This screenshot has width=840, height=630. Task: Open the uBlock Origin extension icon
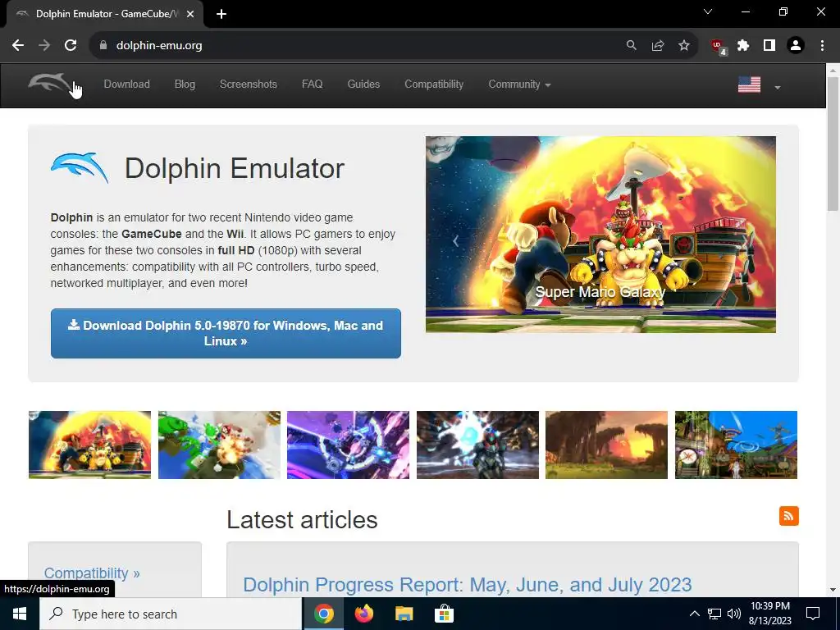[718, 47]
